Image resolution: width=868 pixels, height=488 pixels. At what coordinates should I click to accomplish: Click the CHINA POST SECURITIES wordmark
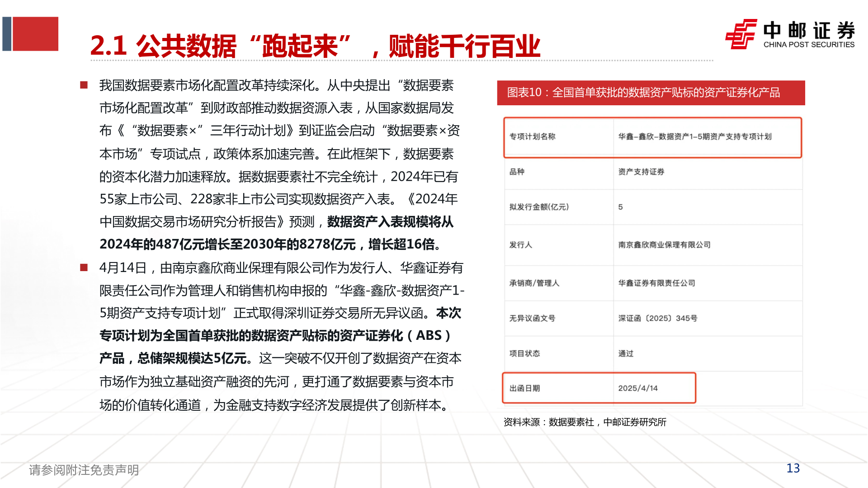(x=809, y=44)
